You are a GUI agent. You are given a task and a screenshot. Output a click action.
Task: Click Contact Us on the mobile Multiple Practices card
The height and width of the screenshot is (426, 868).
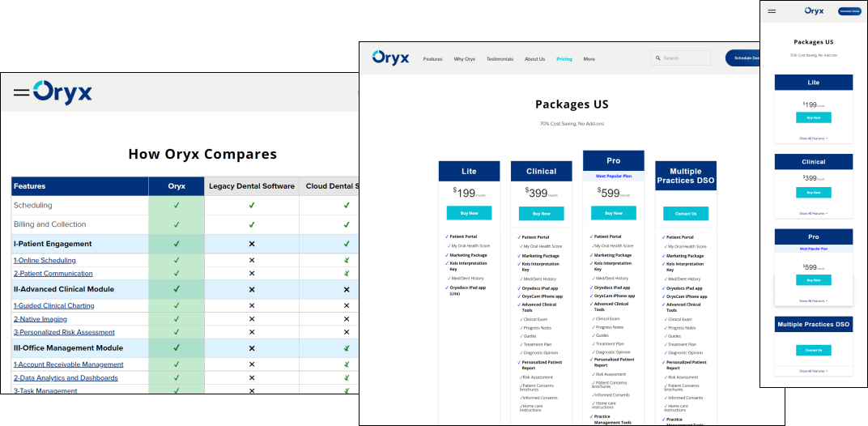(813, 350)
